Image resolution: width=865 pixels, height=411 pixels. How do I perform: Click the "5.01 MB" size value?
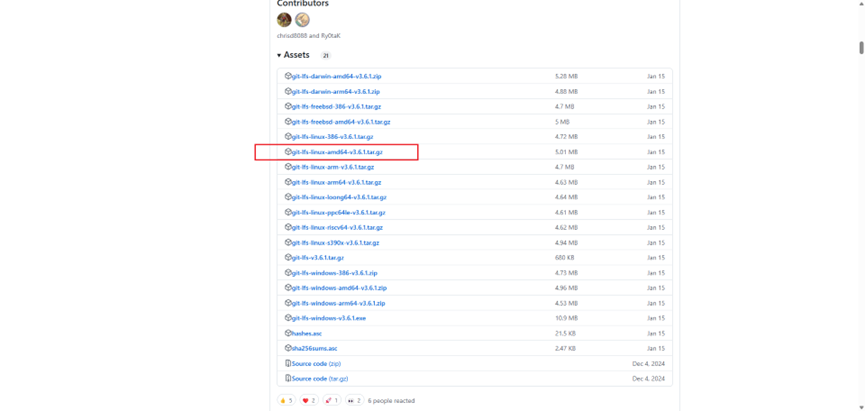pyautogui.click(x=566, y=152)
